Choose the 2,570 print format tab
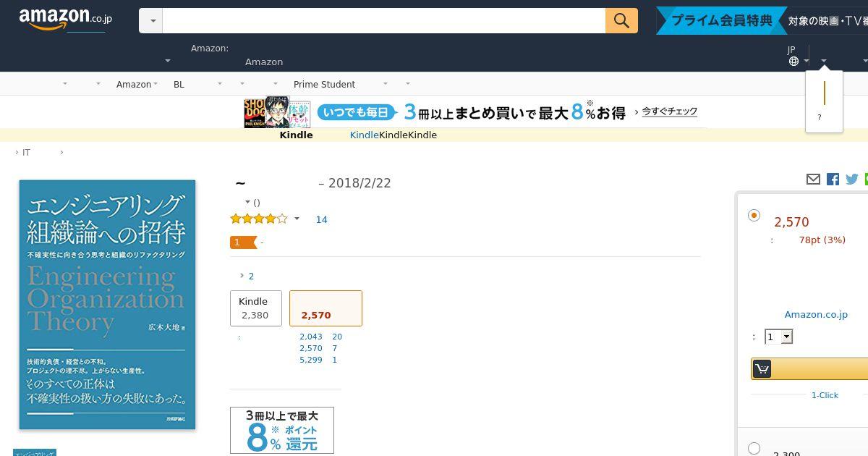The image size is (868, 456). pyautogui.click(x=325, y=308)
